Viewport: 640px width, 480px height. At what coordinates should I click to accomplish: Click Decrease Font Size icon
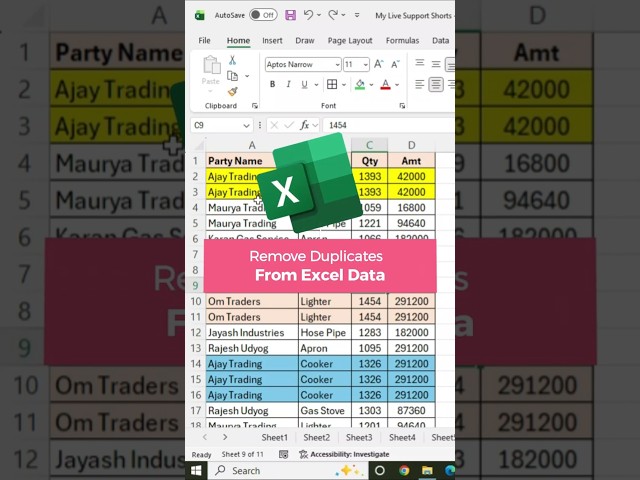pyautogui.click(x=395, y=64)
